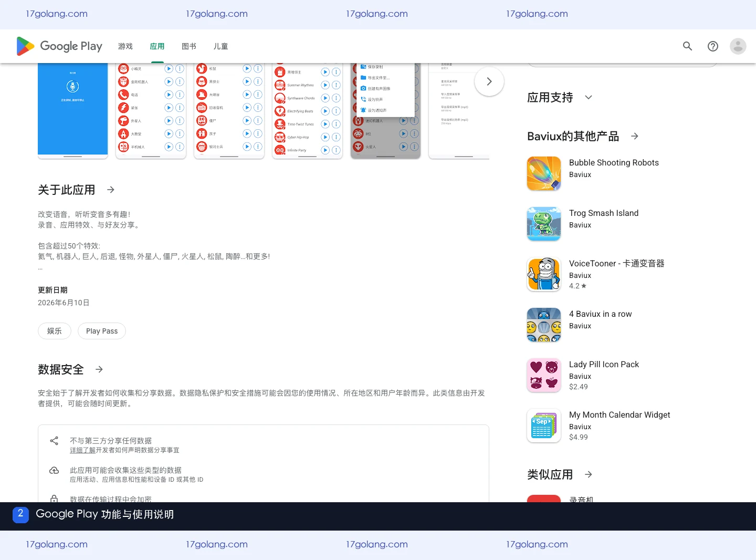Click the arrow beside 关于此应用

click(x=111, y=190)
